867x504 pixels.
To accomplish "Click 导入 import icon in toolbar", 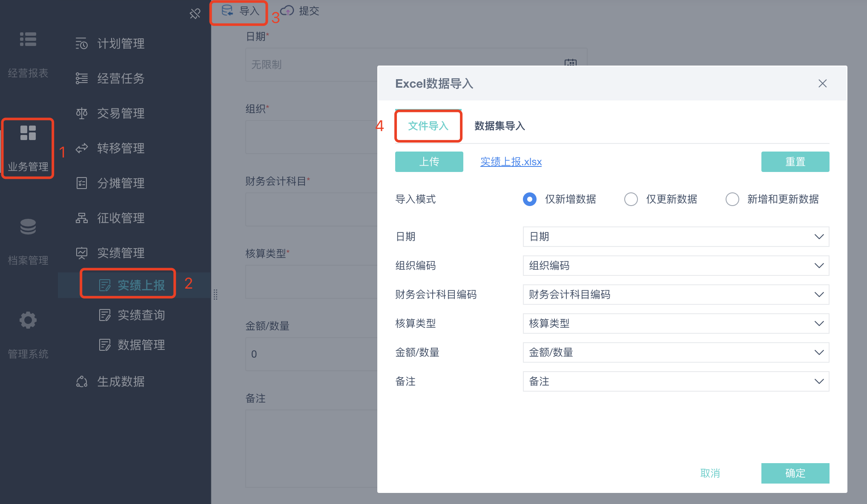I will pos(228,11).
